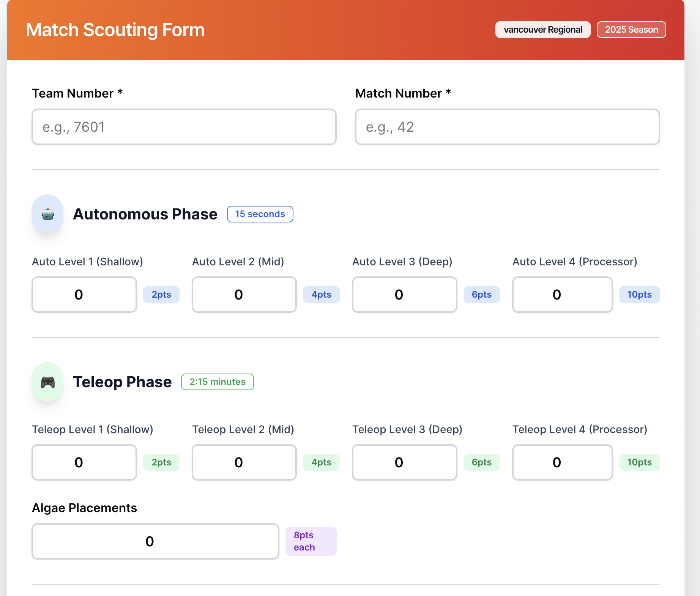Click the 2025 Season badge
Screen dimensions: 700x596
pyautogui.click(x=631, y=30)
